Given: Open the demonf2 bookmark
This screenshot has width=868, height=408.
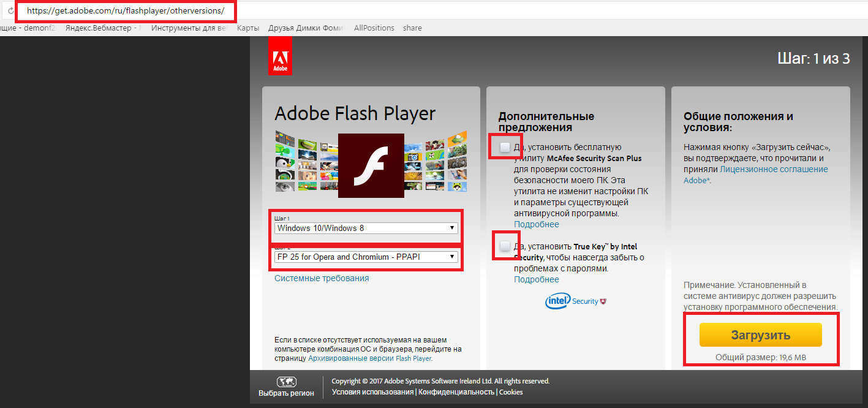Looking at the screenshot, I should tap(28, 28).
